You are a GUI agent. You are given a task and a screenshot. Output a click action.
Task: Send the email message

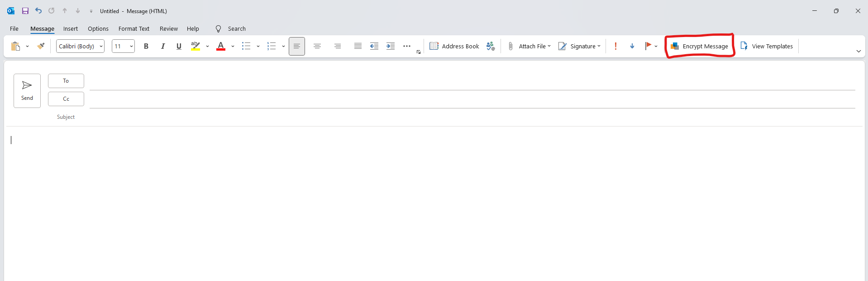[x=27, y=91]
